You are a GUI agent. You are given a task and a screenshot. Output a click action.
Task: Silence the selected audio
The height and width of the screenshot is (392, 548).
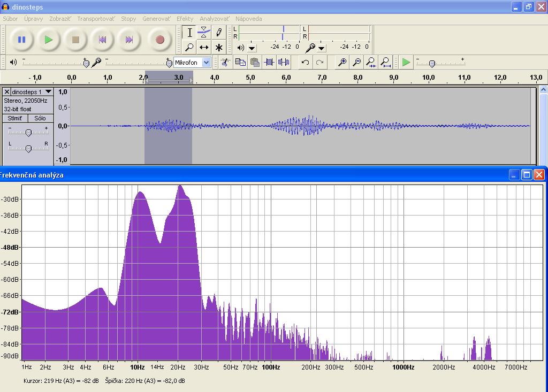(x=284, y=63)
